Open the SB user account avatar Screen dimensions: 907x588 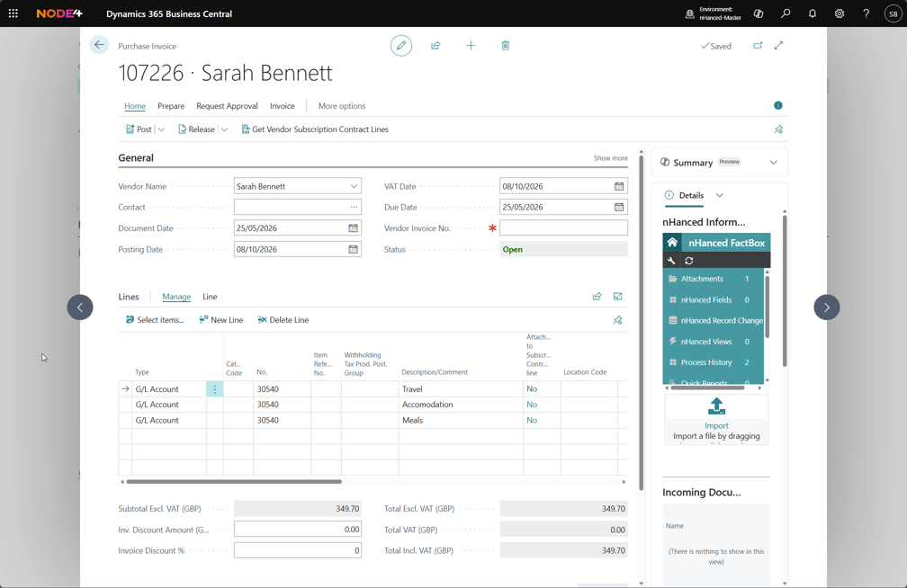point(894,13)
